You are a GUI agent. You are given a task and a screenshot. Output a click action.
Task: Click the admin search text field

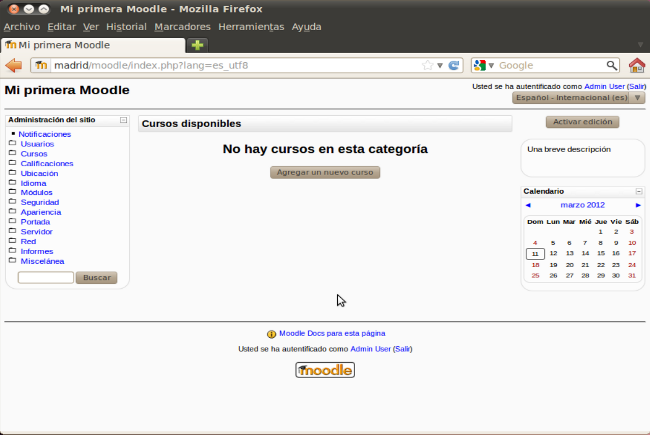(46, 277)
